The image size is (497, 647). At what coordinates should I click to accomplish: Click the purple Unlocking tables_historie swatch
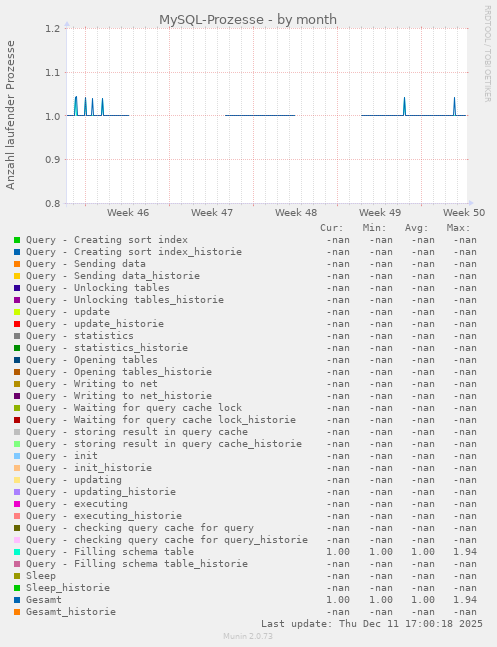(x=17, y=300)
